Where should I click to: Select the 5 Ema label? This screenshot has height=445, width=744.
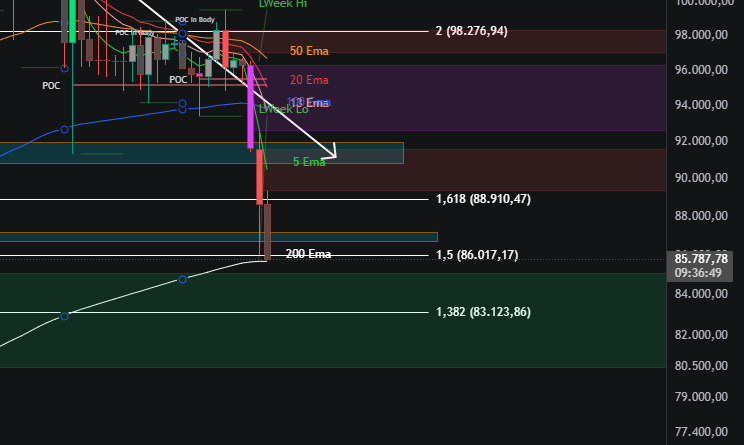[x=309, y=162]
